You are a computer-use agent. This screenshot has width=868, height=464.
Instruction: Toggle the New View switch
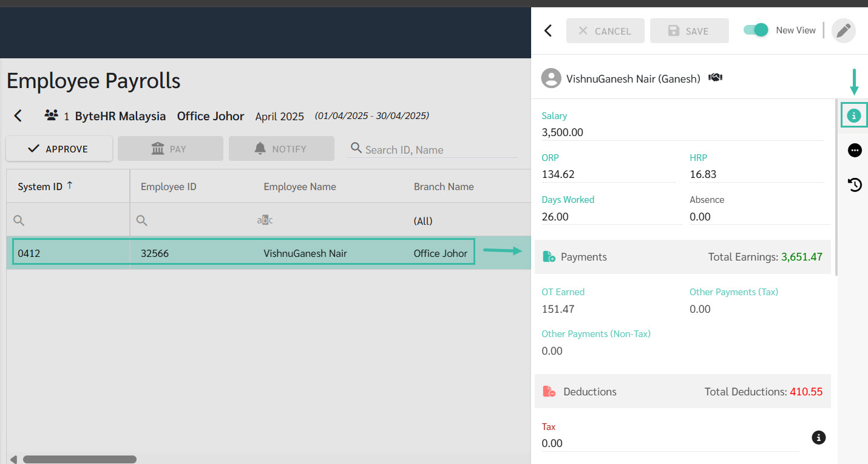[756, 30]
